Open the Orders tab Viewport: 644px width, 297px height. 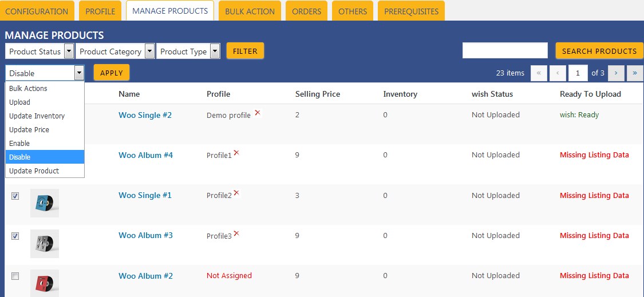pyautogui.click(x=306, y=11)
